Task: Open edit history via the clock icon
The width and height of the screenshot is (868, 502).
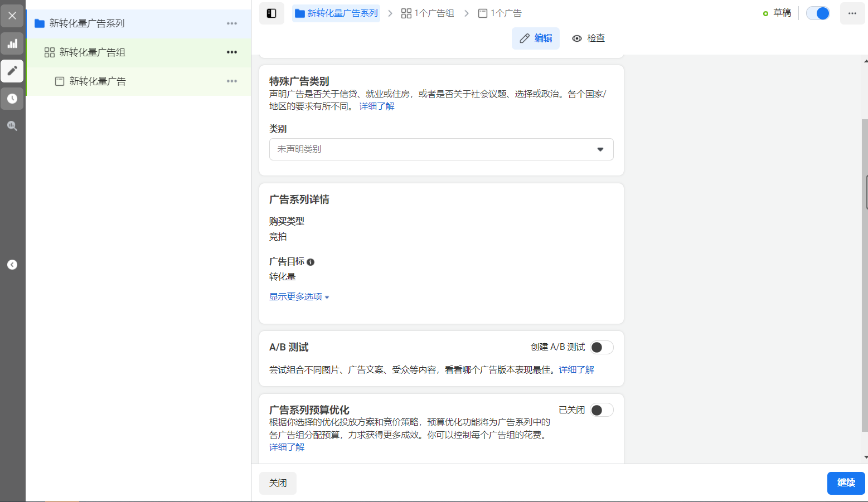Action: (12, 99)
